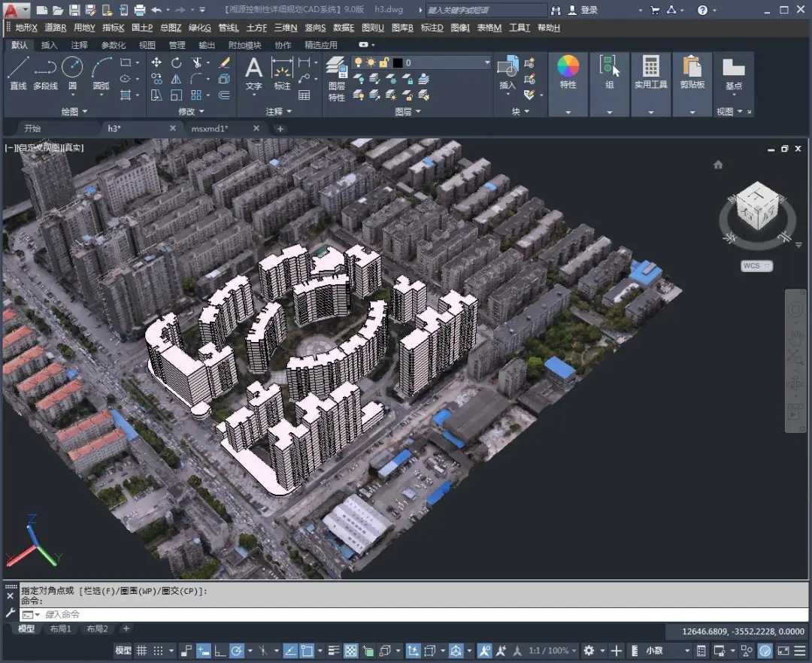Image resolution: width=812 pixels, height=663 pixels.
Task: Close the h3* drawing tab
Action: 173,129
